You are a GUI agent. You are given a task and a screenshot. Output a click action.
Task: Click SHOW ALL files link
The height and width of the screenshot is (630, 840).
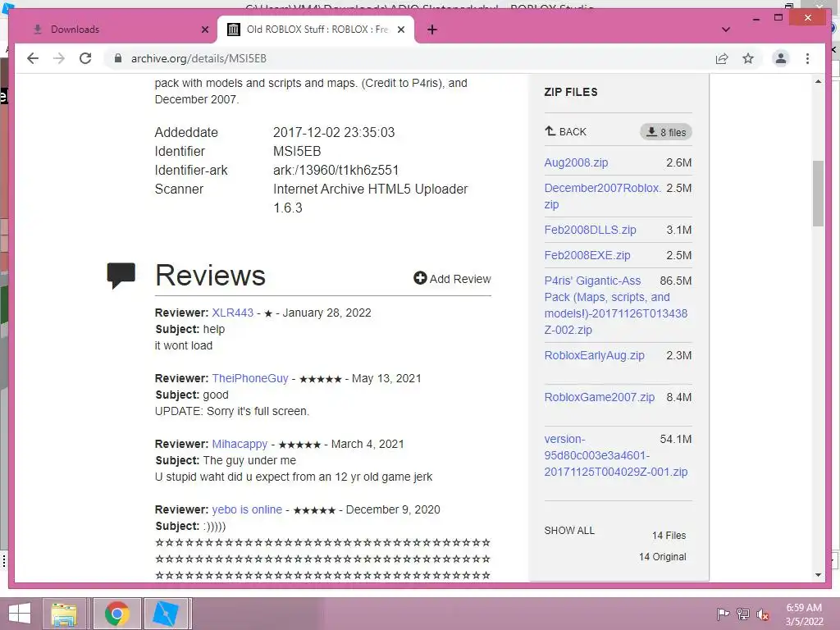pos(569,531)
